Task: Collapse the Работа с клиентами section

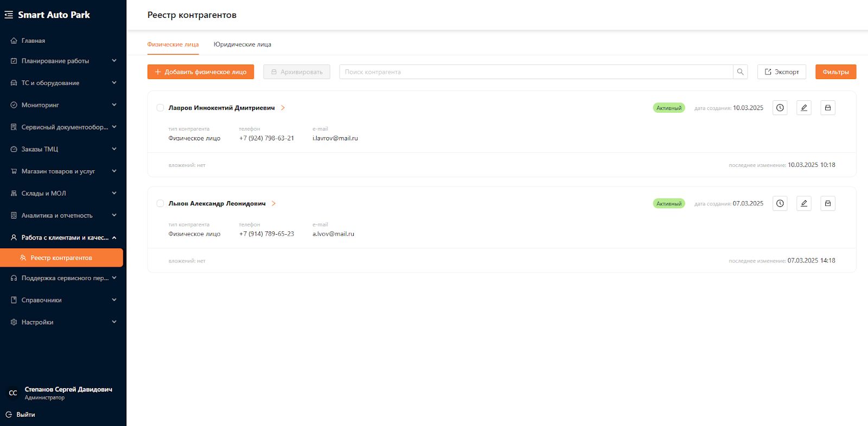Action: point(62,237)
